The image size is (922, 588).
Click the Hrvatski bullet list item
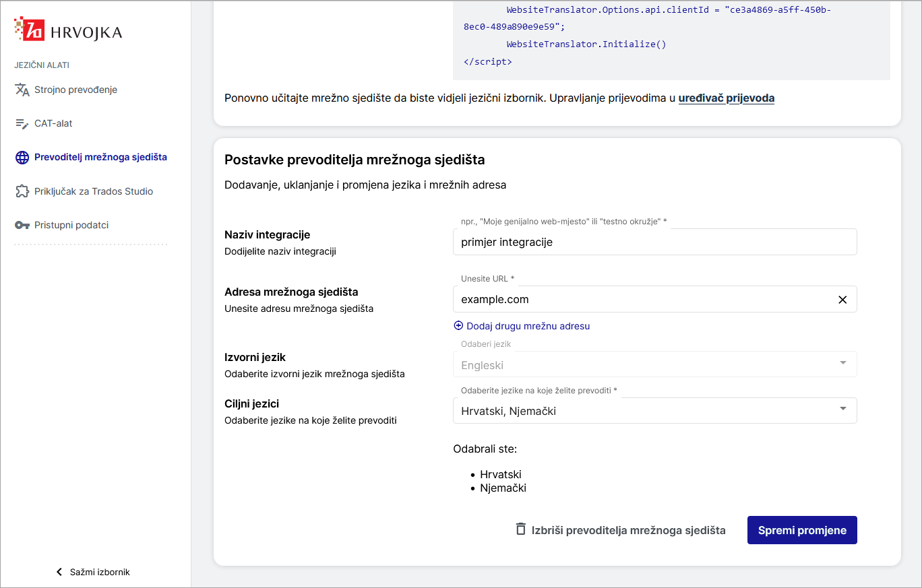pyautogui.click(x=500, y=474)
